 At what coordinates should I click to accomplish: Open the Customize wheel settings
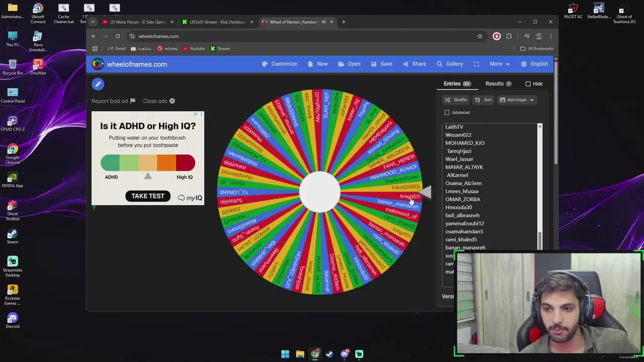[279, 64]
